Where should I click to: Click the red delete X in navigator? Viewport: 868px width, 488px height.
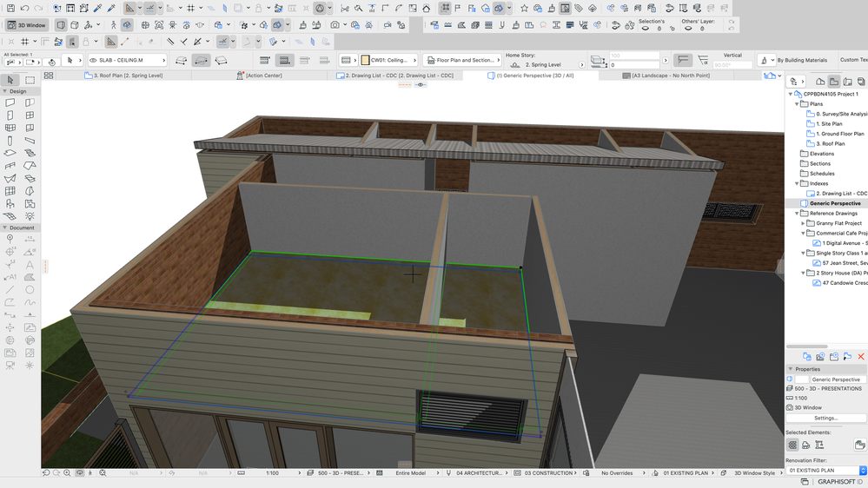click(861, 357)
